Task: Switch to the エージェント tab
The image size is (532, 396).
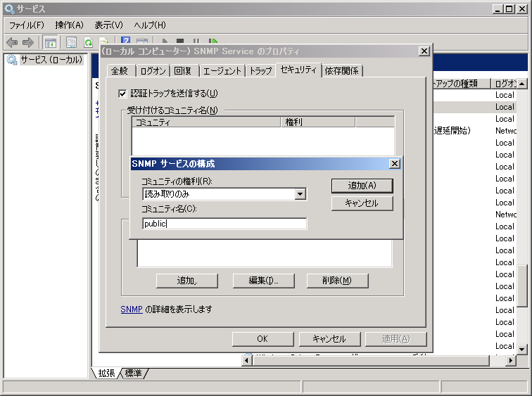Action: 222,71
